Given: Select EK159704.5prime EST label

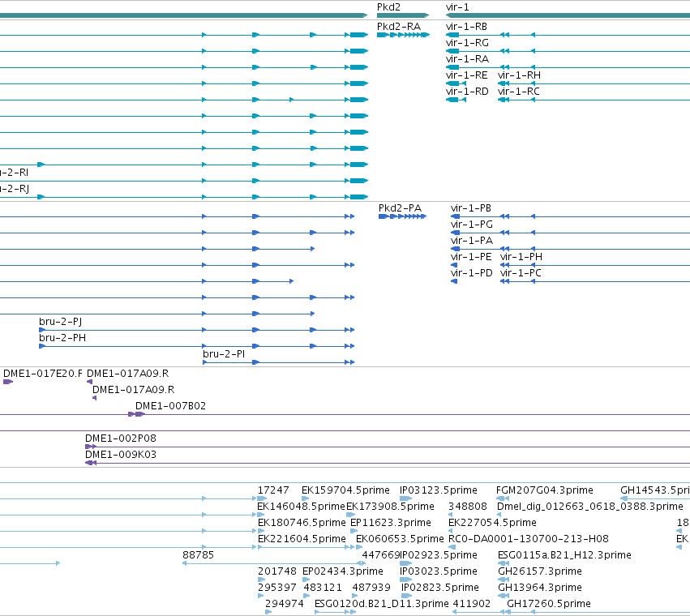Looking at the screenshot, I should 346,490.
